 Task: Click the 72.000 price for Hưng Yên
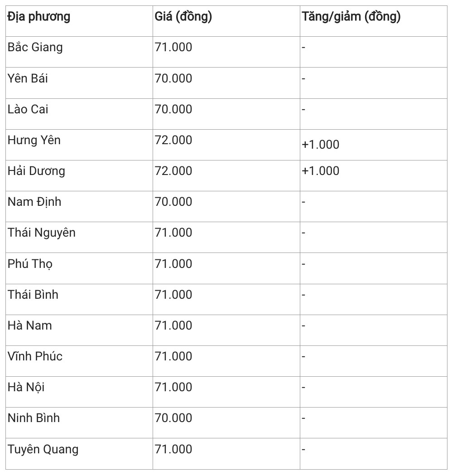[173, 140]
